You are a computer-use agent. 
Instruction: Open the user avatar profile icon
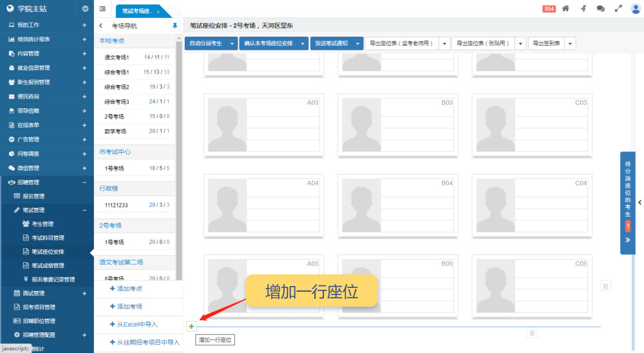(x=636, y=8)
